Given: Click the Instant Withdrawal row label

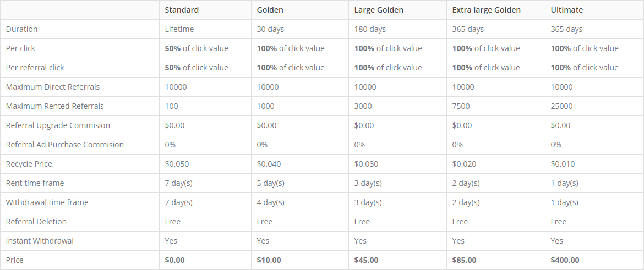Looking at the screenshot, I should [x=40, y=241].
